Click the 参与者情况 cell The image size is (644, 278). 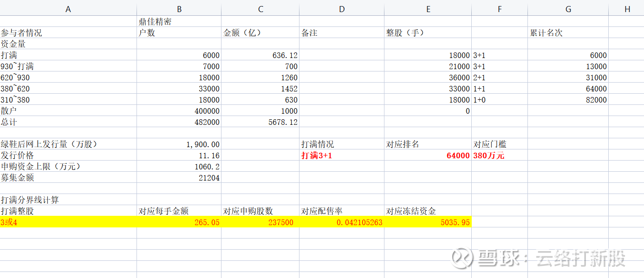[x=68, y=32]
